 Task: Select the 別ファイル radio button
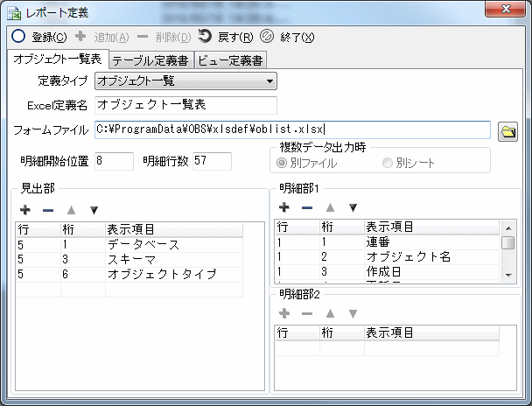pos(282,163)
